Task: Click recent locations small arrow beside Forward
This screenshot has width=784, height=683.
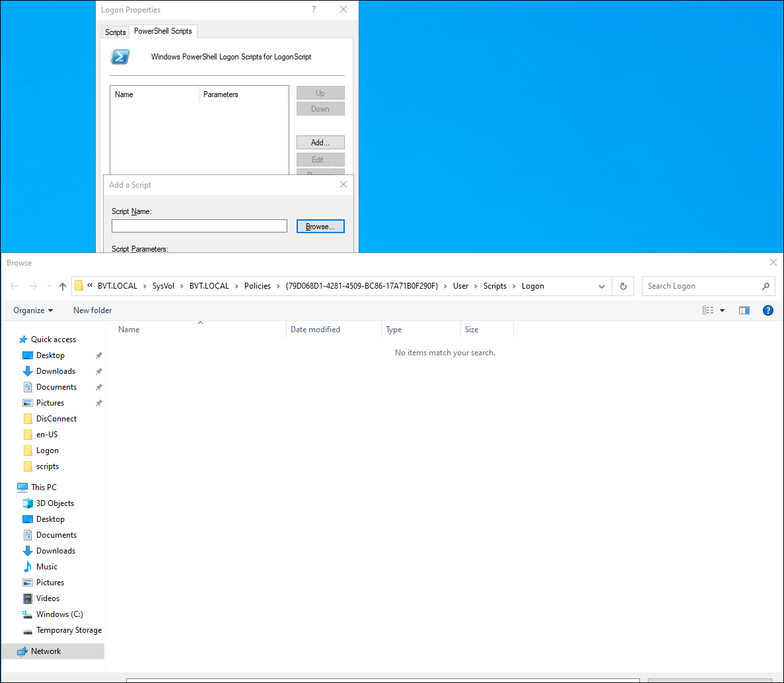Action: pos(49,286)
